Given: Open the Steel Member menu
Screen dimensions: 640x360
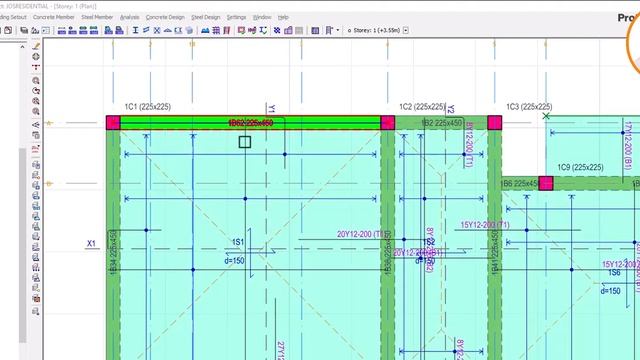Looking at the screenshot, I should 97,17.
